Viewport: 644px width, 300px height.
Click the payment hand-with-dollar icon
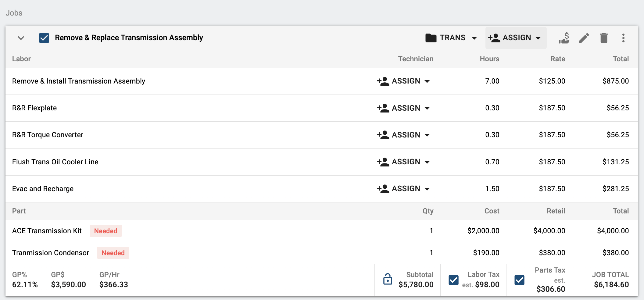[x=564, y=38]
